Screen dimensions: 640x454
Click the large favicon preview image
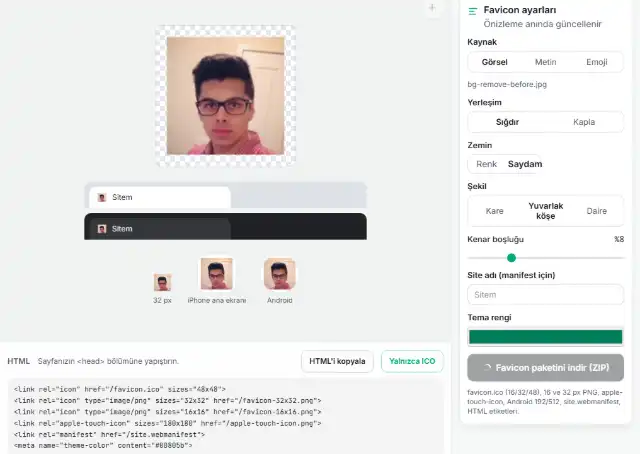pyautogui.click(x=226, y=96)
